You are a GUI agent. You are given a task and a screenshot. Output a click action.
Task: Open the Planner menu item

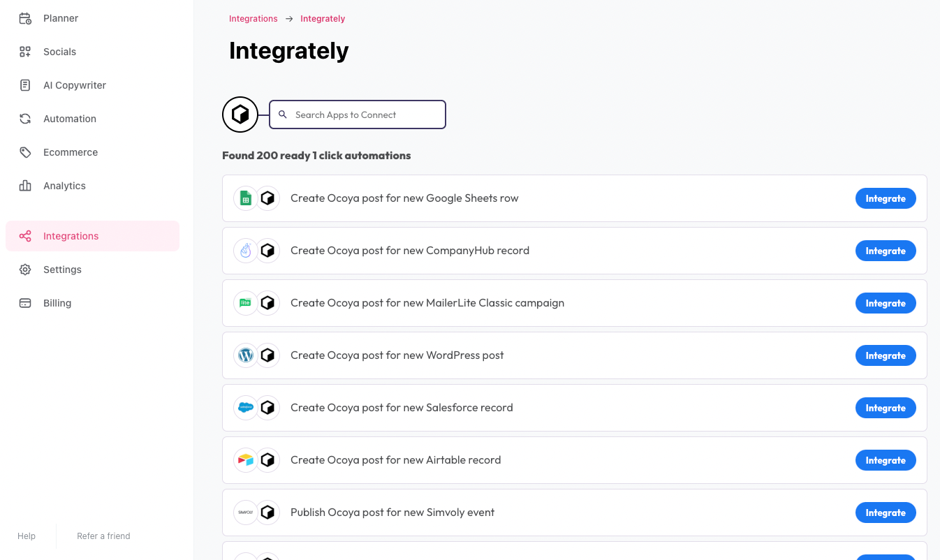pyautogui.click(x=92, y=18)
